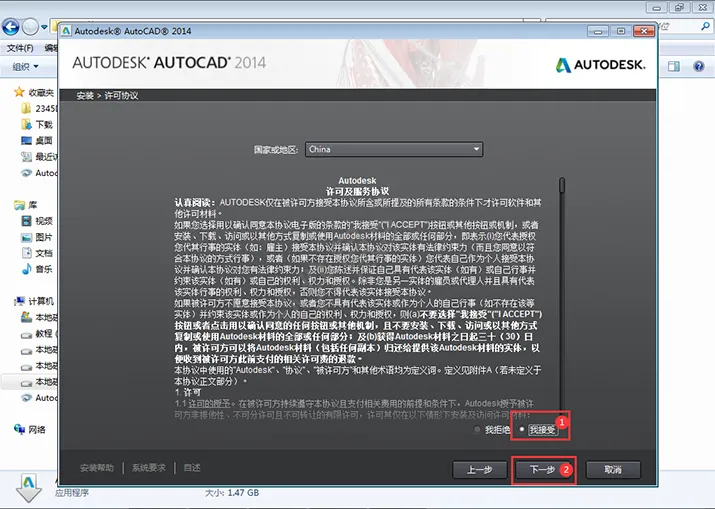Open Explorer help question mark icon
This screenshot has height=509, width=715.
point(698,67)
